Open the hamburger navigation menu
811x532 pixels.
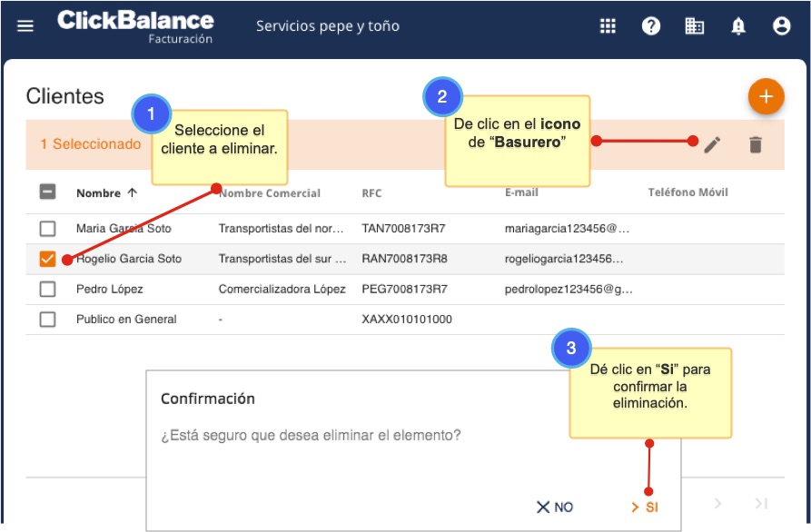pos(25,26)
